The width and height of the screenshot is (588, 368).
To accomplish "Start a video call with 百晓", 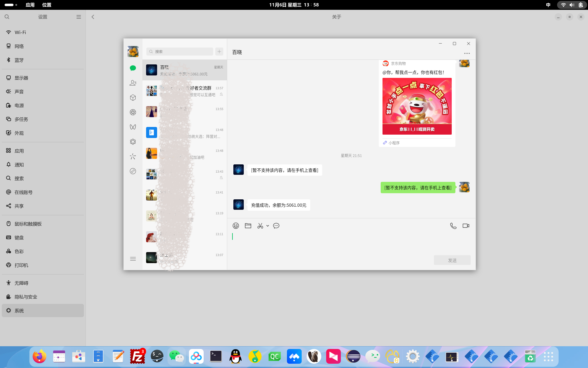I will click(x=466, y=226).
